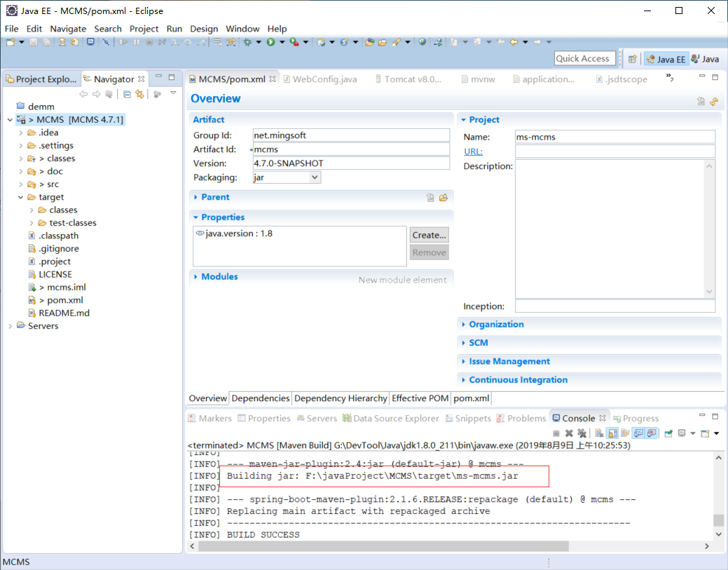The image size is (728, 570).
Task: Click the Description scrollbar down arrow
Action: click(x=709, y=292)
